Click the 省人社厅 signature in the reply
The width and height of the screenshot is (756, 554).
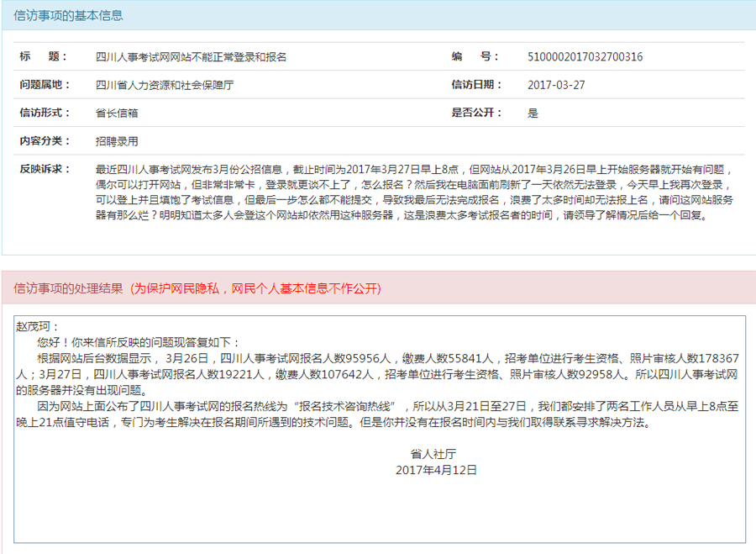pyautogui.click(x=438, y=454)
